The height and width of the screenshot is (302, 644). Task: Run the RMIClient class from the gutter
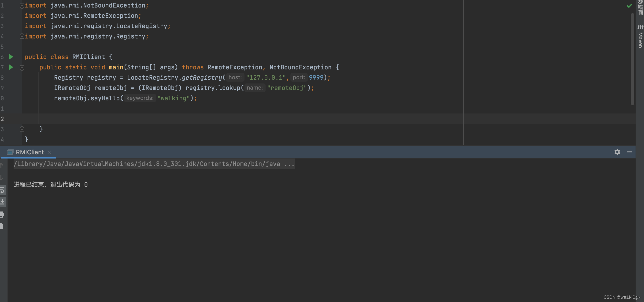[x=11, y=57]
